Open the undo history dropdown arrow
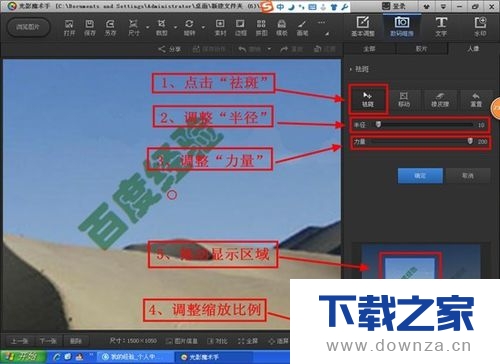The image size is (500, 364). (x=269, y=49)
